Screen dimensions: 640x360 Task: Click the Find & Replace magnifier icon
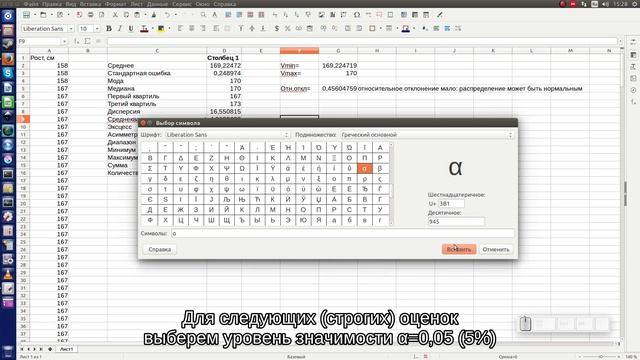(203, 15)
